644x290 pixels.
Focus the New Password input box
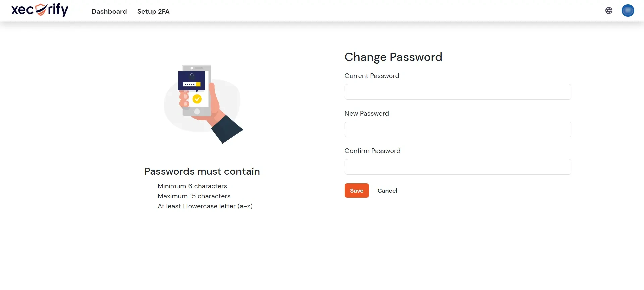[458, 129]
